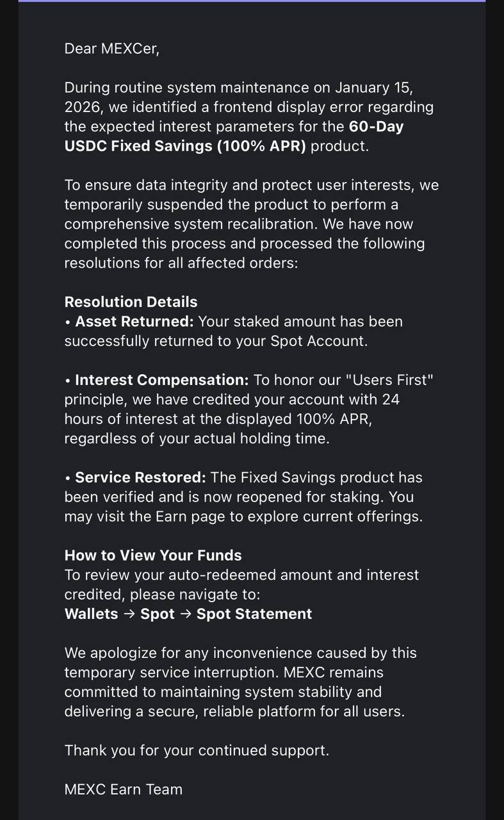Click "Spot Statement" in the navigation path
The image size is (504, 820).
(254, 614)
